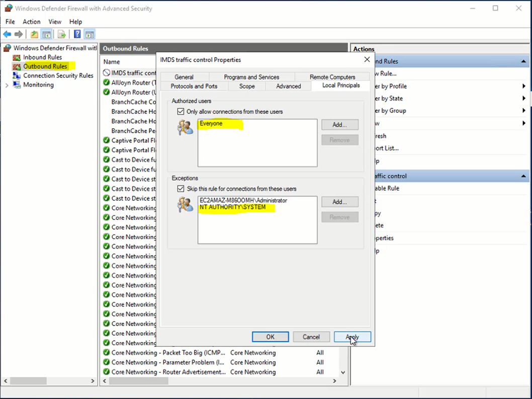Screen dimensions: 532x399
Task: Click the Back arrow toolbar icon
Action: pos(7,34)
